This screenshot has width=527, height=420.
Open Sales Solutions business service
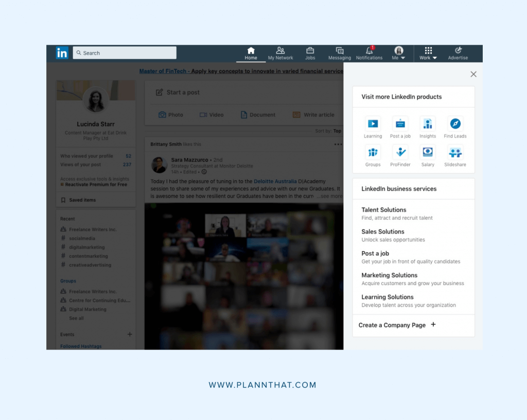(393, 236)
